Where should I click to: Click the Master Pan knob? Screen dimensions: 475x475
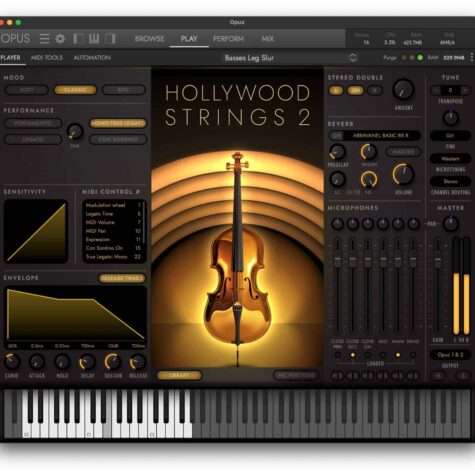[x=451, y=224]
